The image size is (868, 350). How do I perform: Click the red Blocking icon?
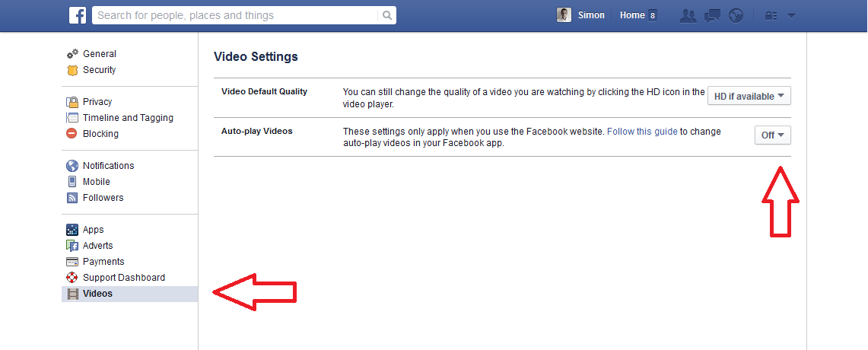coord(72,133)
